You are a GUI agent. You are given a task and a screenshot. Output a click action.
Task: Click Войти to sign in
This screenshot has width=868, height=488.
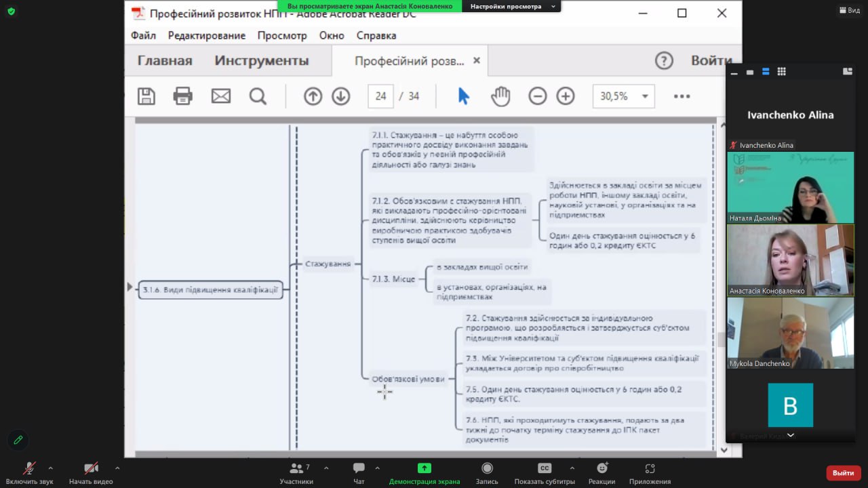pos(711,60)
